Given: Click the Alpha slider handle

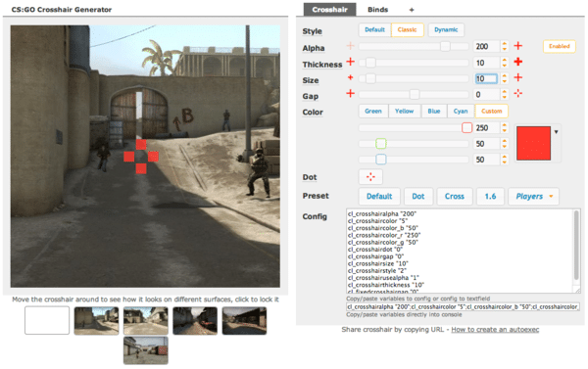Looking at the screenshot, I should point(445,46).
